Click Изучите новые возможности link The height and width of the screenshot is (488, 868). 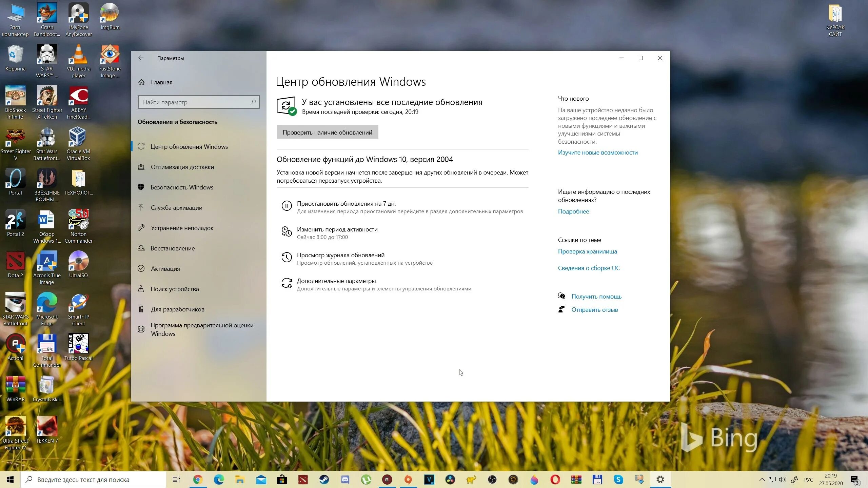point(597,152)
